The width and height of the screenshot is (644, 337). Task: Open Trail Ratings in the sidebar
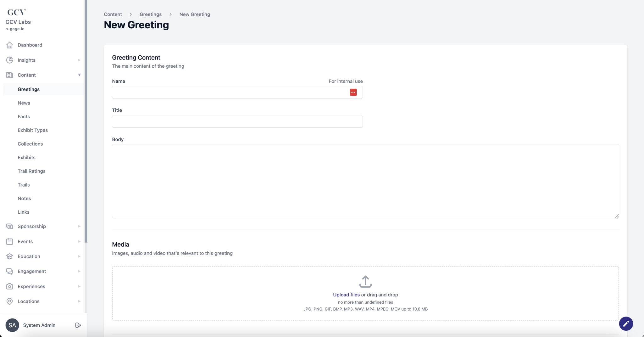pyautogui.click(x=31, y=171)
